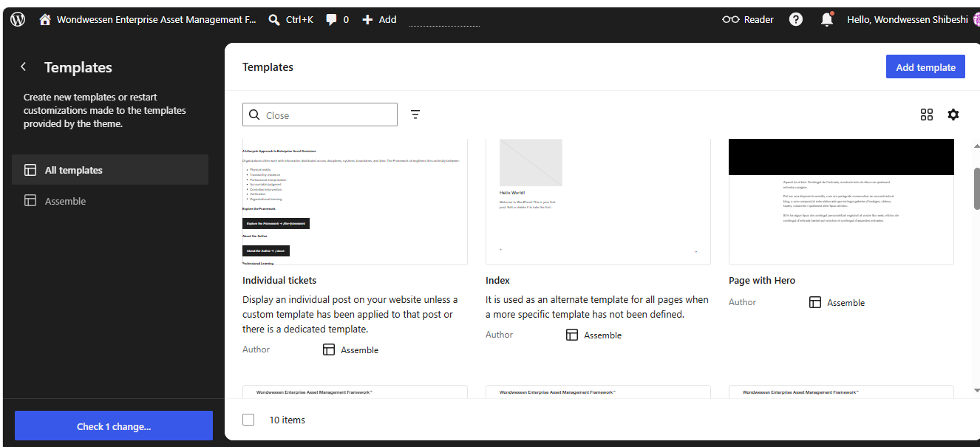Viewport: 980px width, 447px height.
Task: Select All templates in sidebar
Action: (x=110, y=170)
